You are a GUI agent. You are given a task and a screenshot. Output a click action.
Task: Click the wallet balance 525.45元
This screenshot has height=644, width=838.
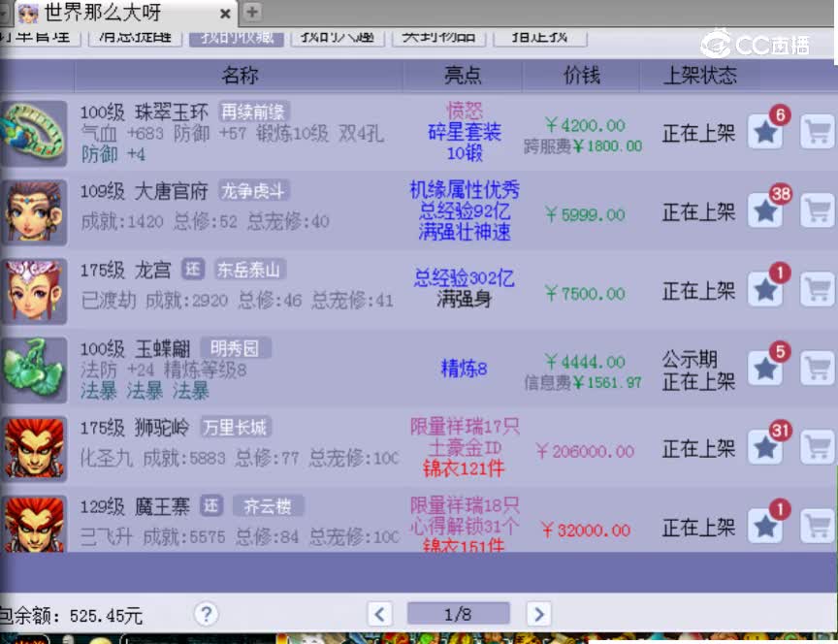(x=106, y=616)
